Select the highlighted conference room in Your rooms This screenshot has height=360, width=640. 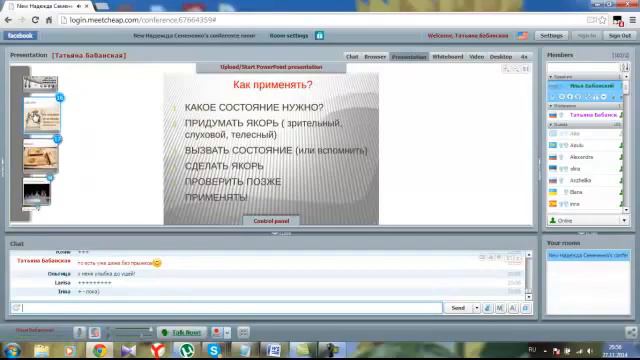pos(588,256)
